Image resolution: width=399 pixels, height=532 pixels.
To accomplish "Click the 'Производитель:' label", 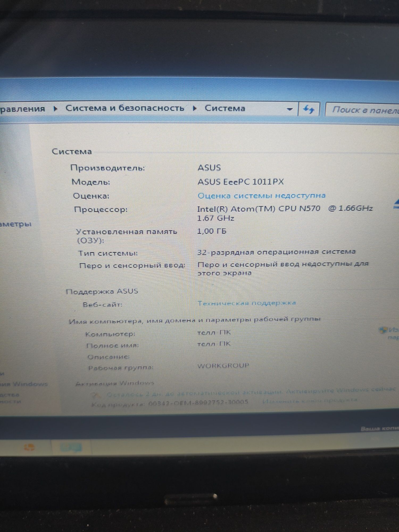I will (108, 168).
